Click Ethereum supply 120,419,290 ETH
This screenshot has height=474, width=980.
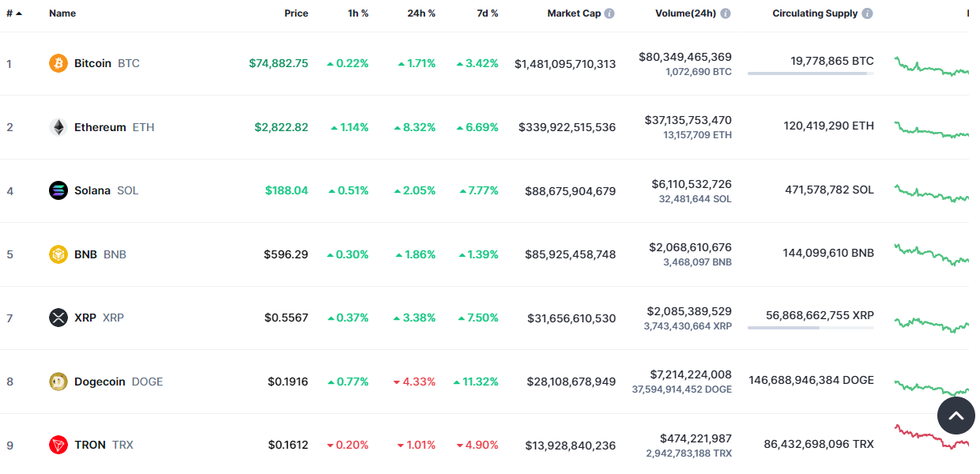point(829,126)
